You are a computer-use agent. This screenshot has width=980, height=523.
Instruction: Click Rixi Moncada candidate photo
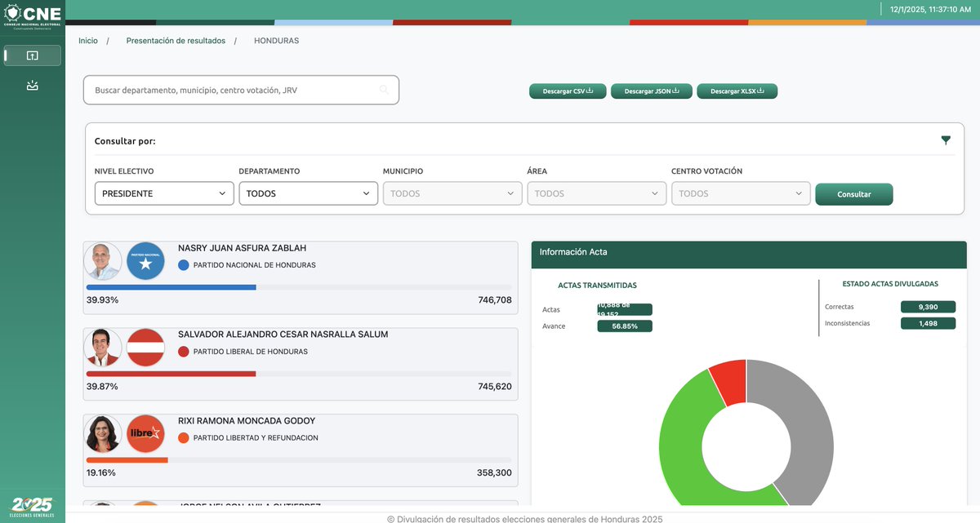[x=103, y=434]
